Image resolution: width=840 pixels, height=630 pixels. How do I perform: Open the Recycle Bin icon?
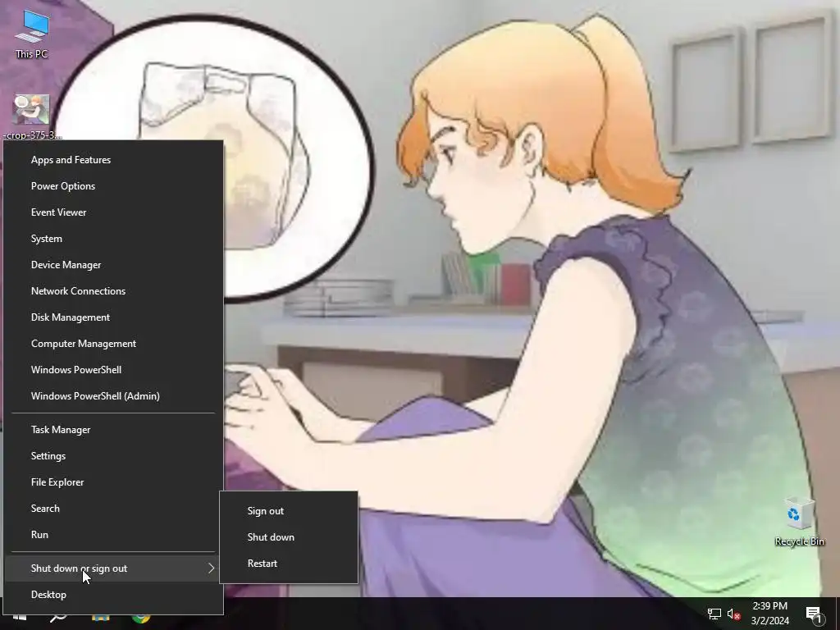tap(799, 521)
